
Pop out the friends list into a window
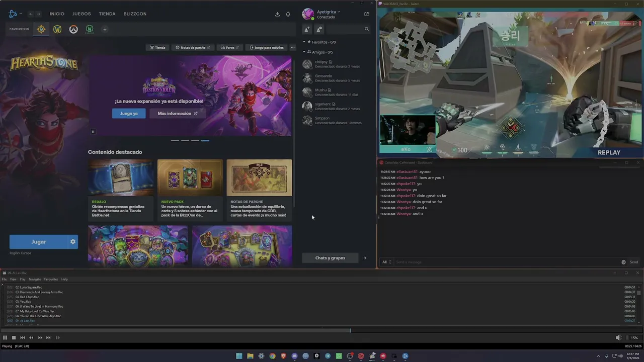(x=366, y=14)
